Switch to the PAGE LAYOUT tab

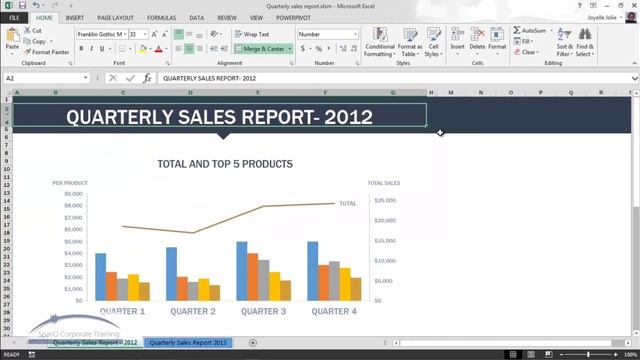(116, 18)
